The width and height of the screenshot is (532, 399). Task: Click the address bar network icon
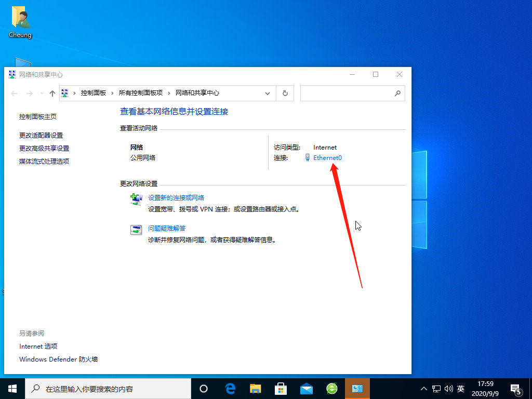65,93
